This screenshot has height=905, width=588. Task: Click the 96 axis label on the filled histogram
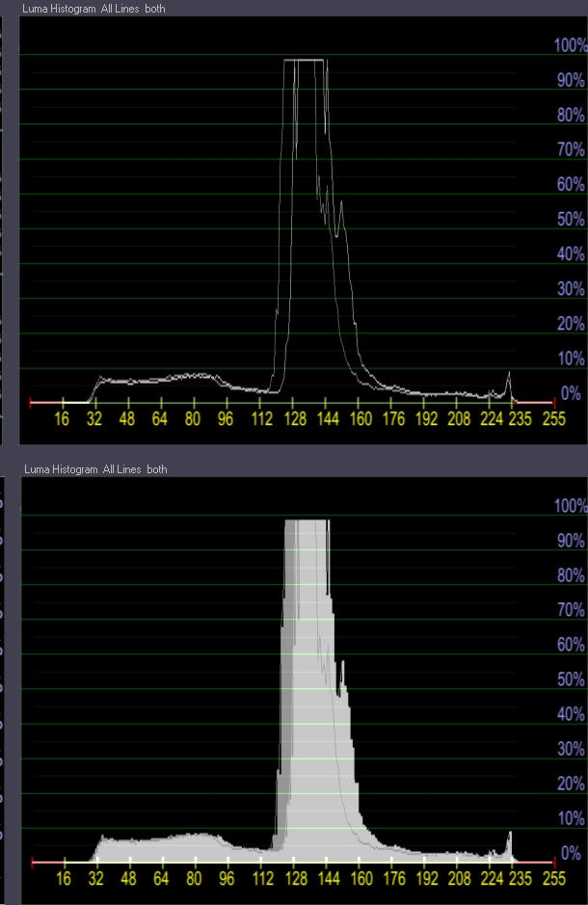227,878
